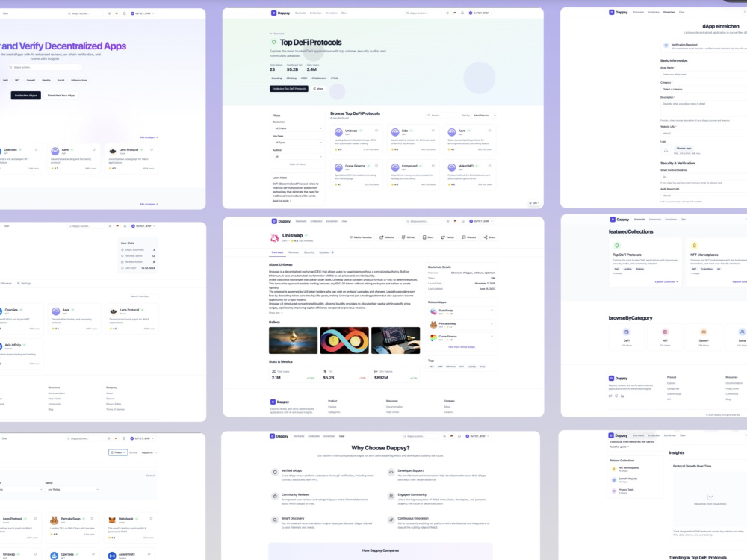Image resolution: width=747 pixels, height=560 pixels.
Task: Open Ethereum gallery thumbnail on Uniswap page
Action: [x=293, y=340]
